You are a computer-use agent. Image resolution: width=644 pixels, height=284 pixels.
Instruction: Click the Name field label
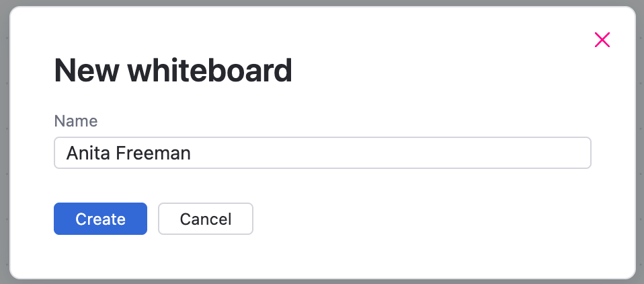pyautogui.click(x=76, y=121)
